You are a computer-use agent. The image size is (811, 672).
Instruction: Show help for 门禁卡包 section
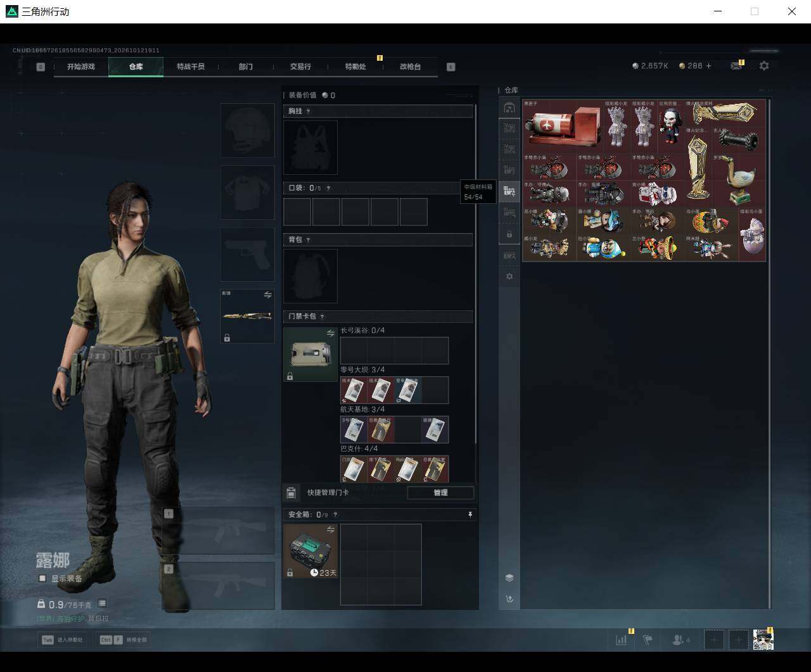click(322, 317)
